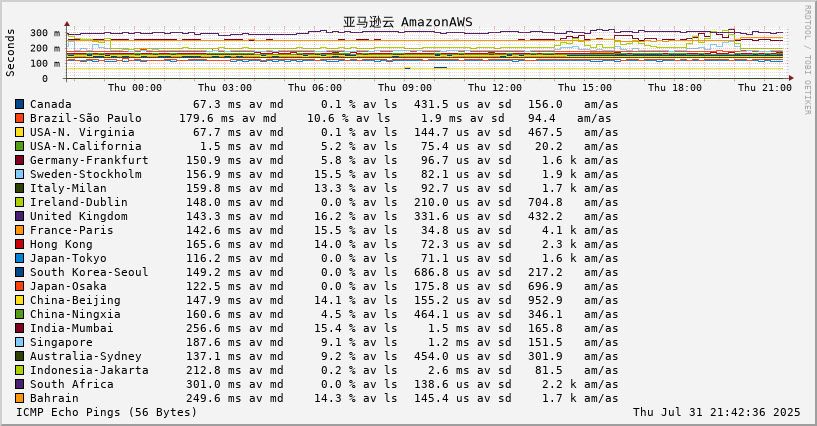Click the Canada legend color swatch

click(x=19, y=104)
